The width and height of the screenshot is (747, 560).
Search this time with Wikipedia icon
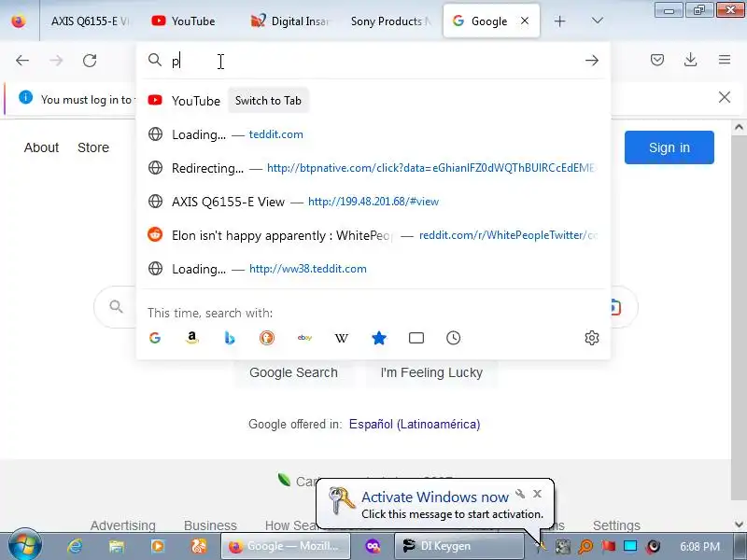coord(342,338)
